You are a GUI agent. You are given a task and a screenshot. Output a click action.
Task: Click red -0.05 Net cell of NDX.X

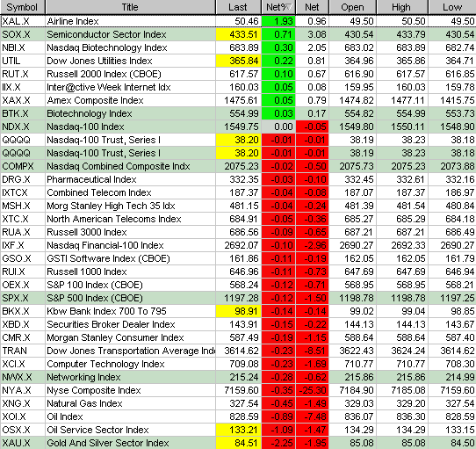[313, 127]
